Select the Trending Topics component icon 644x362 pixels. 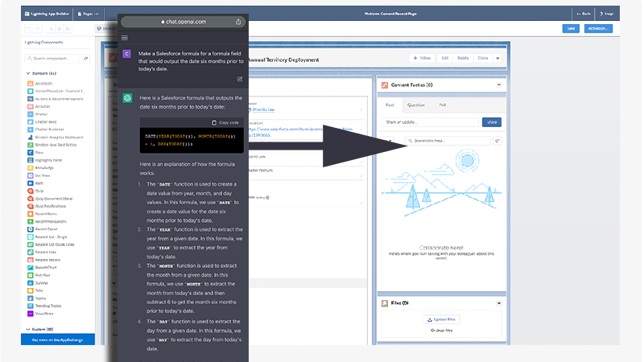tap(30, 306)
